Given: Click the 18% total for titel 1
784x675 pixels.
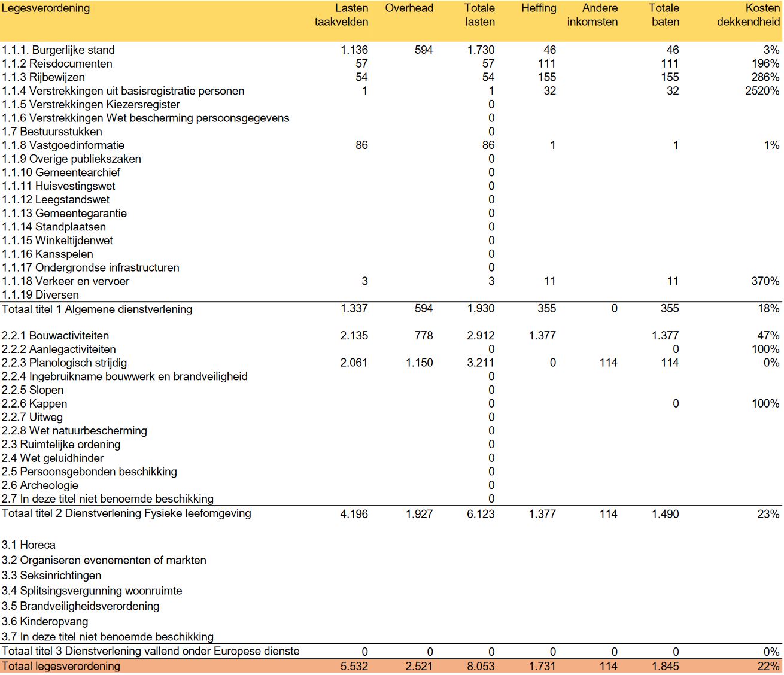Looking at the screenshot, I should pos(768,309).
